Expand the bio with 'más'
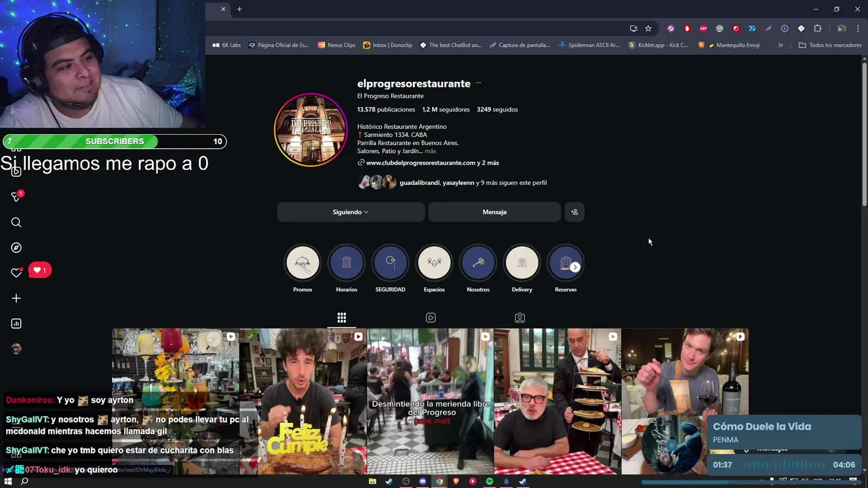 tap(431, 151)
